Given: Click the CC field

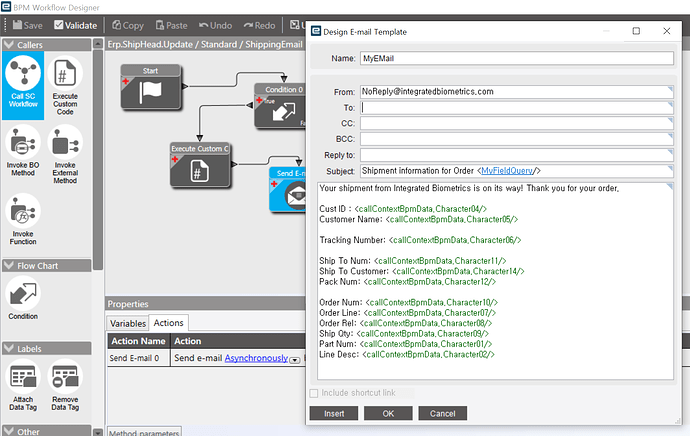Looking at the screenshot, I should 517,123.
